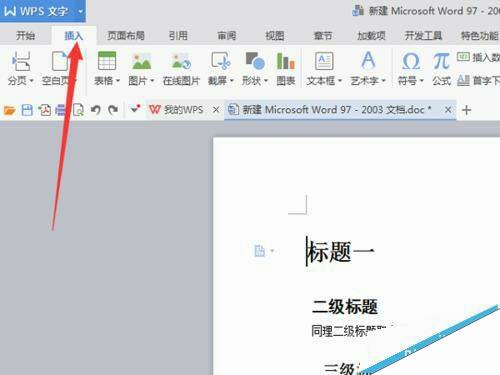This screenshot has width=500, height=375.
Task: Open the 引用 tab
Action: pyautogui.click(x=178, y=35)
